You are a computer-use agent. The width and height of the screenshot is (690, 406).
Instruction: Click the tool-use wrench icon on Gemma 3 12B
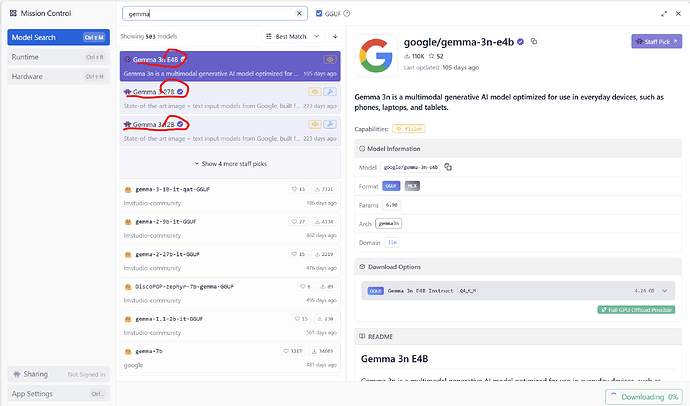coord(330,124)
